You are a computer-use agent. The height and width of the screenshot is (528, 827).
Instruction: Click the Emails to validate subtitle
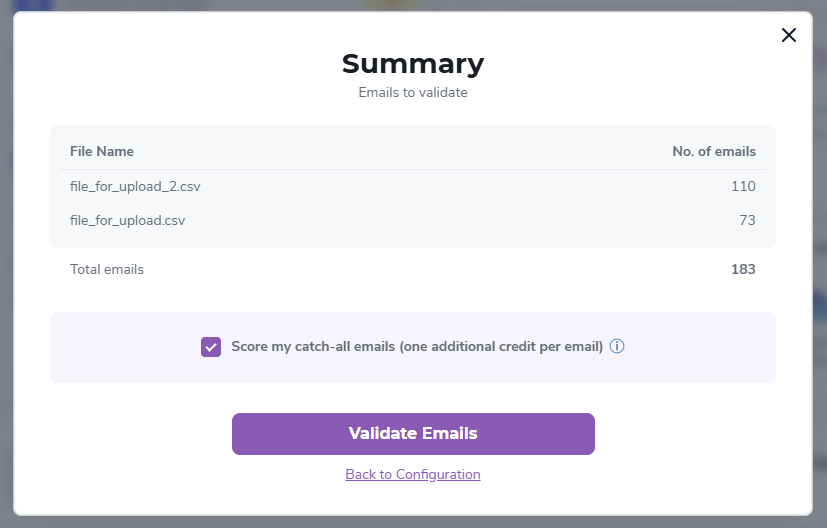[413, 93]
